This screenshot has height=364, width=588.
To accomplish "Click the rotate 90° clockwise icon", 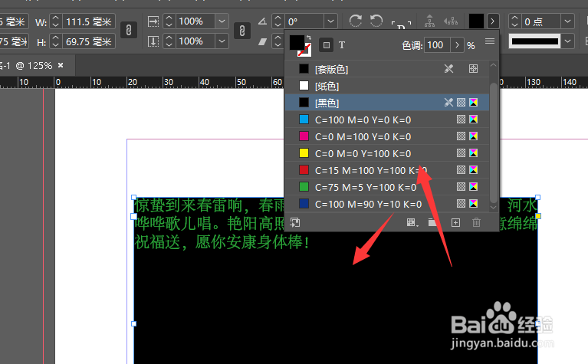I will (356, 21).
